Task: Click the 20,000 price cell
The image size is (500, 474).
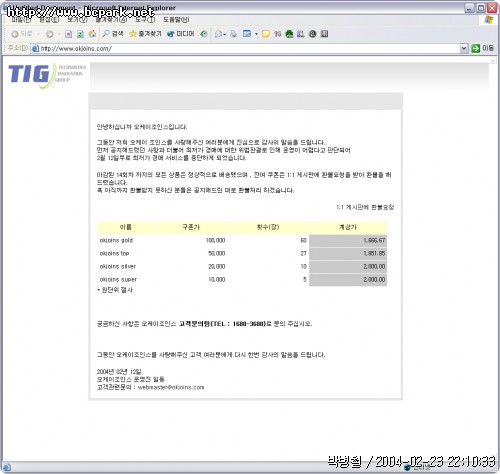Action: [x=217, y=266]
